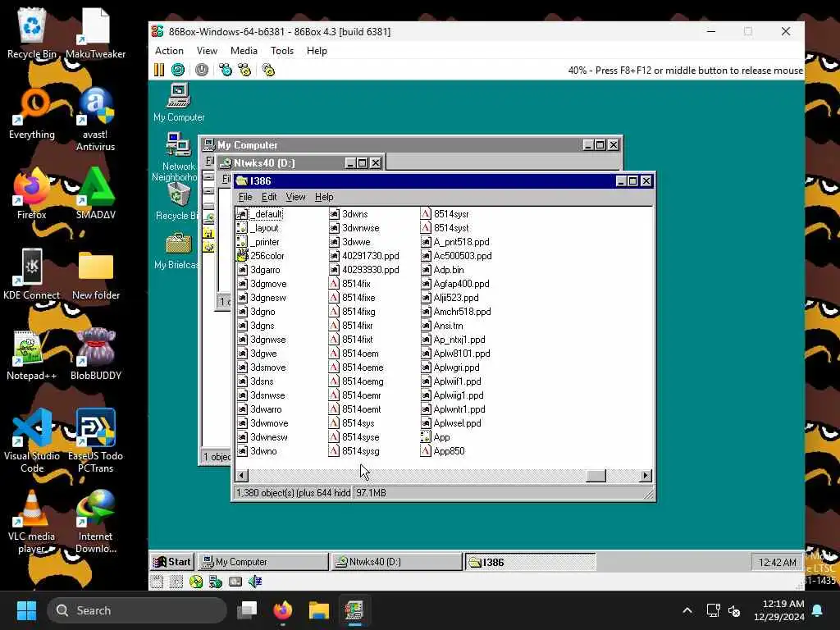The height and width of the screenshot is (630, 840).
Task: Click the ACPI shutdown power icon
Action: (202, 70)
